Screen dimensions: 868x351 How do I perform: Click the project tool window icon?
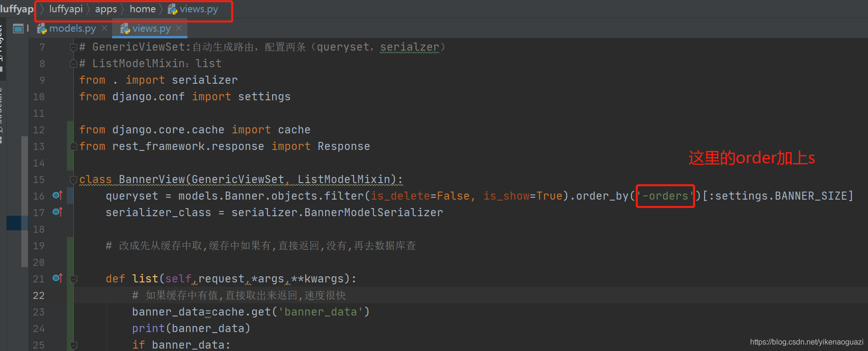[x=18, y=29]
